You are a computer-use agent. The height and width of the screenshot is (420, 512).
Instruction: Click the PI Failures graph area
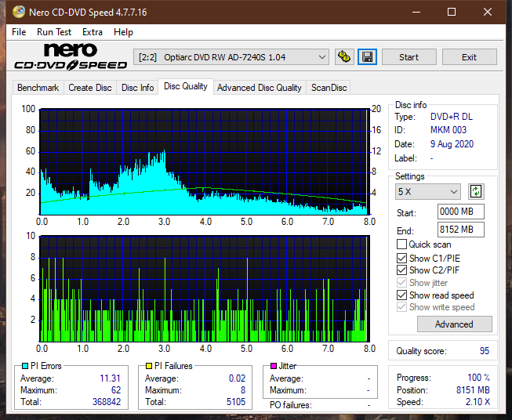point(205,289)
